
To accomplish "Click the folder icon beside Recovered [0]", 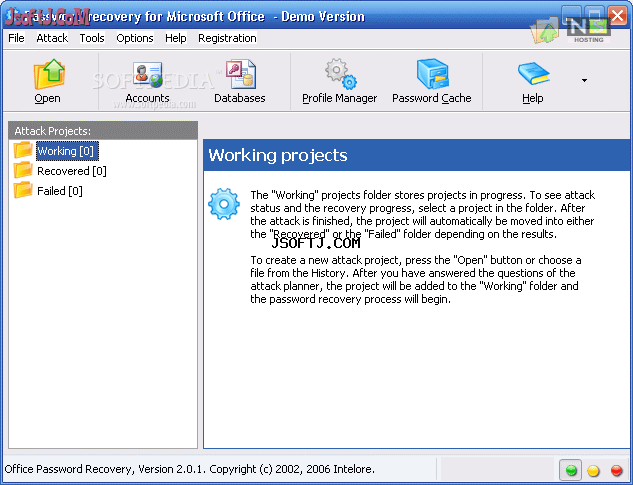I will point(23,170).
